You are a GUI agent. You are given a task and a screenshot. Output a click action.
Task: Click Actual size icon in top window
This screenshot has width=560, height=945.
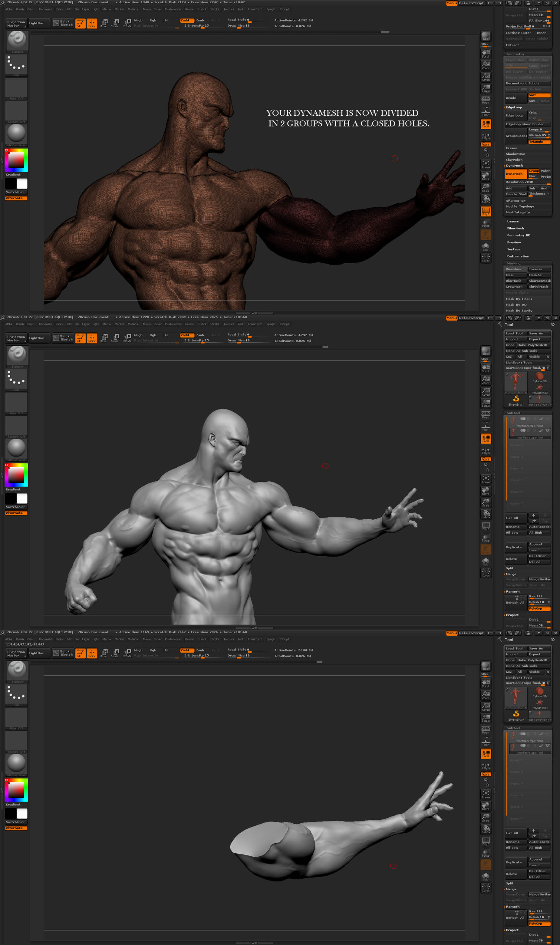(x=486, y=77)
